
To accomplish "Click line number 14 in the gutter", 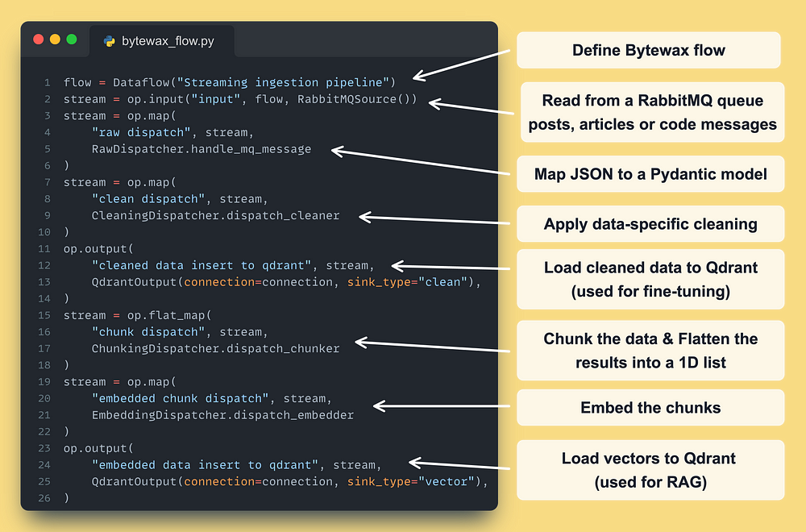I will (44, 298).
